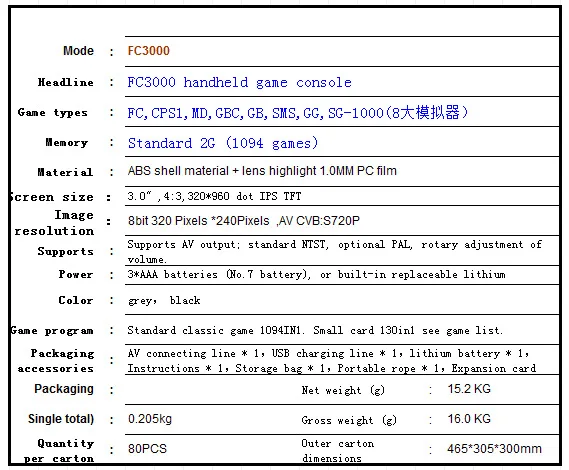569x470 pixels.
Task: Select 'Instructions * 1, Storage bag * 1' line
Action: point(332,368)
